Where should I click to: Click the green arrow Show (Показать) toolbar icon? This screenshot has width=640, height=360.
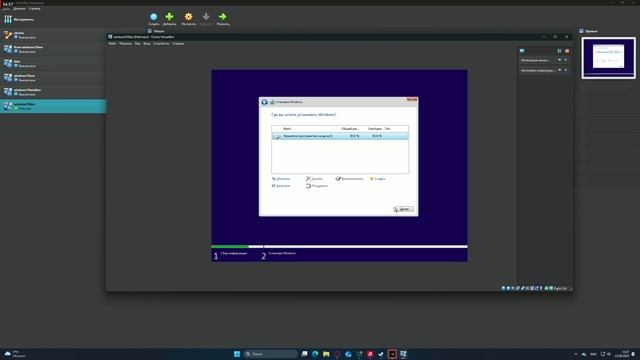point(222,17)
